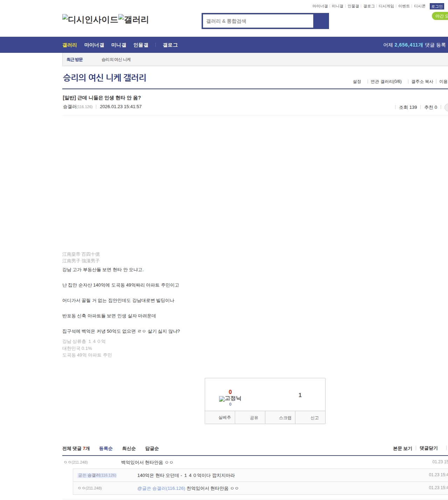Click the first comment text 백억있어서 현타안옴 ㅇㅇ
The height and width of the screenshot is (500, 448).
pos(147,462)
